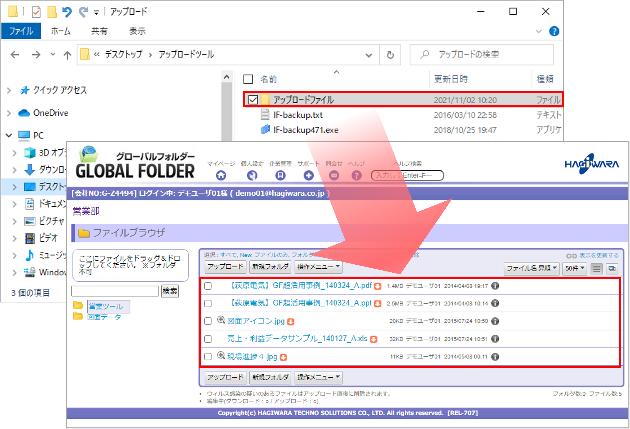The image size is (630, 429).
Task: Click info icon for 140324_A.ppt row
Action: pos(495,303)
